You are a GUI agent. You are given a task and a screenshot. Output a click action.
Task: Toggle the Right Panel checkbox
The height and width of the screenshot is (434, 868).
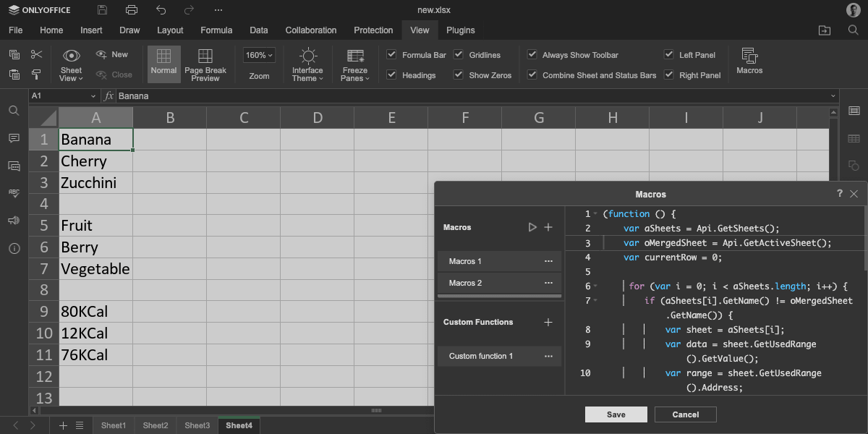click(x=668, y=75)
